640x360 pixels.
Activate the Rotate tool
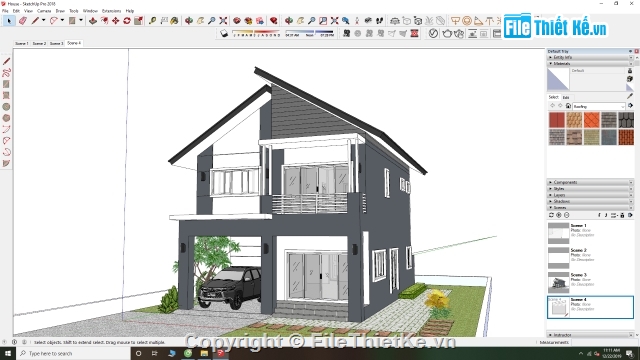(127, 20)
